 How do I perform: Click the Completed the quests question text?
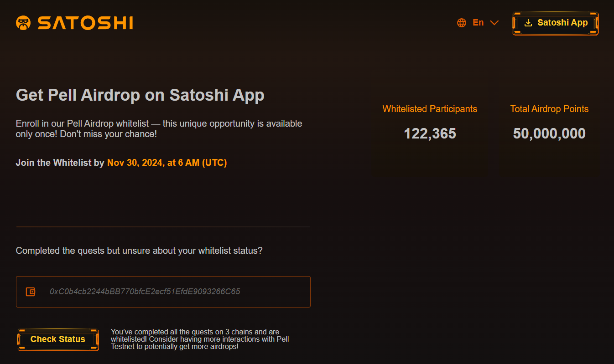pyautogui.click(x=139, y=251)
